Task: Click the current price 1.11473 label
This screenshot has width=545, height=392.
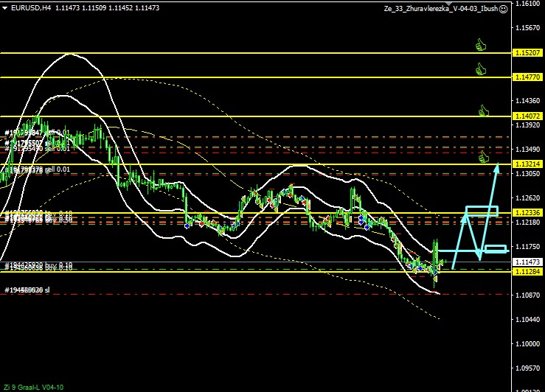Action: [529, 262]
